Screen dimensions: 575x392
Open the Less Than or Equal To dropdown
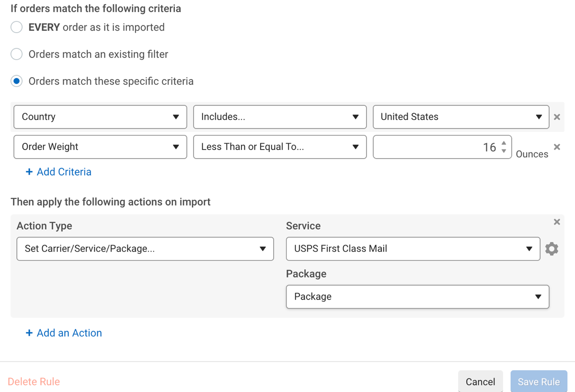coord(280,147)
